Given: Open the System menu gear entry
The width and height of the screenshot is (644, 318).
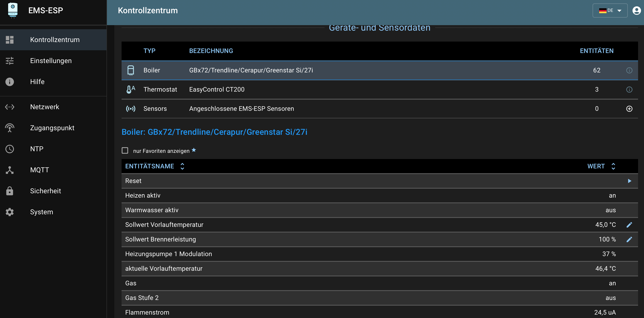Looking at the screenshot, I should [x=42, y=212].
